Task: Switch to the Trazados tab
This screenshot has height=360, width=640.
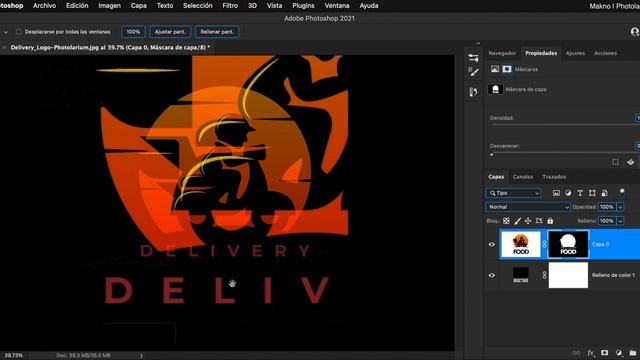Action: [554, 177]
